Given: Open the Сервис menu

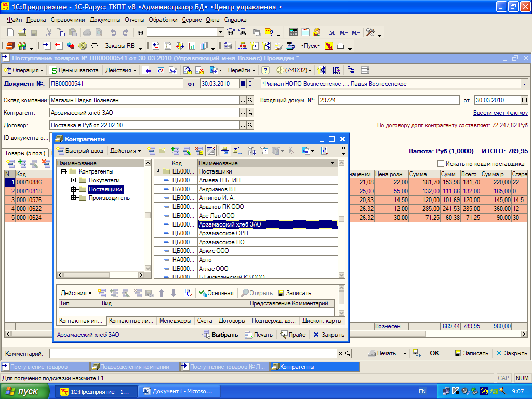Looking at the screenshot, I should point(192,20).
